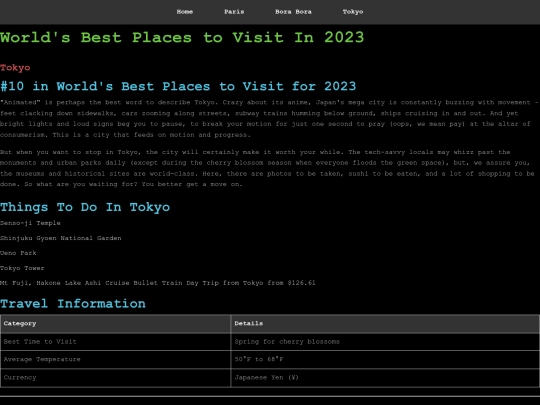Click the Spring for cherry blossoms cell
This screenshot has width=540, height=405.
click(385, 342)
